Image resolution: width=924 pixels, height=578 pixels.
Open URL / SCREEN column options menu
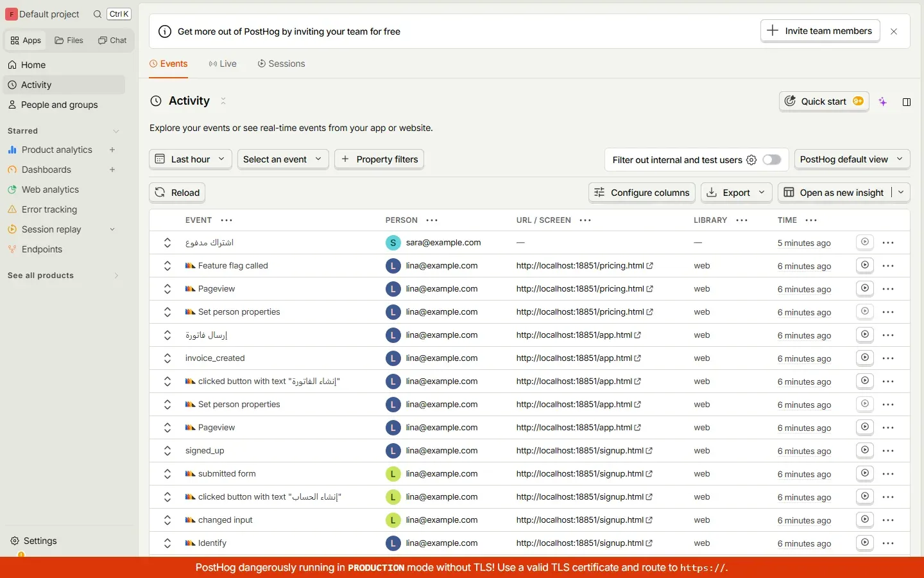pyautogui.click(x=585, y=220)
